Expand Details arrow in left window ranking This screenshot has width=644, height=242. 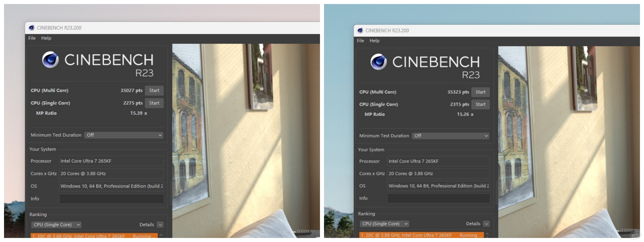161,225
